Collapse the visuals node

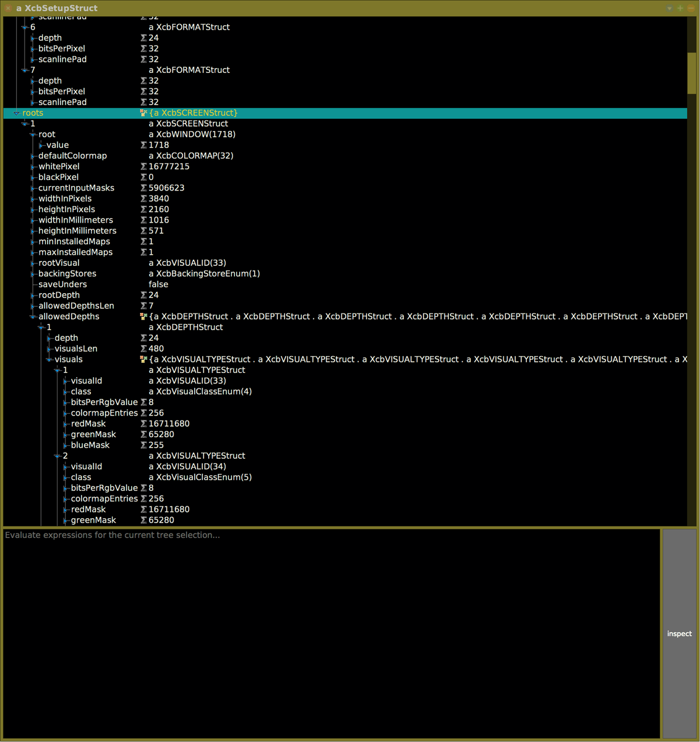click(x=49, y=359)
